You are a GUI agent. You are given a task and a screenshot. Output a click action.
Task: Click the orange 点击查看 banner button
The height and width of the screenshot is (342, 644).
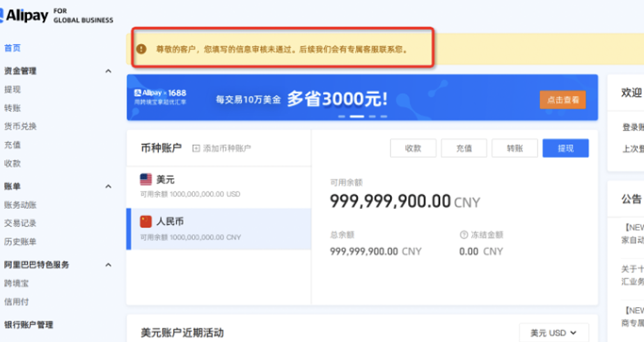[x=563, y=100]
